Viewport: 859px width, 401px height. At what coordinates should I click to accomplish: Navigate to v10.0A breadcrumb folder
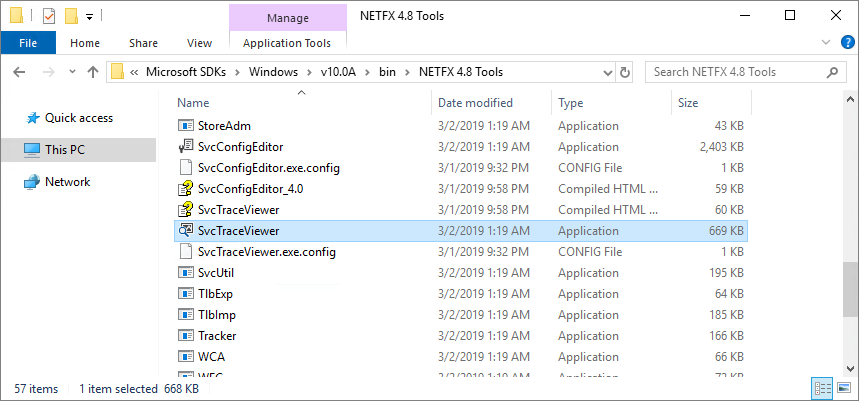(338, 72)
